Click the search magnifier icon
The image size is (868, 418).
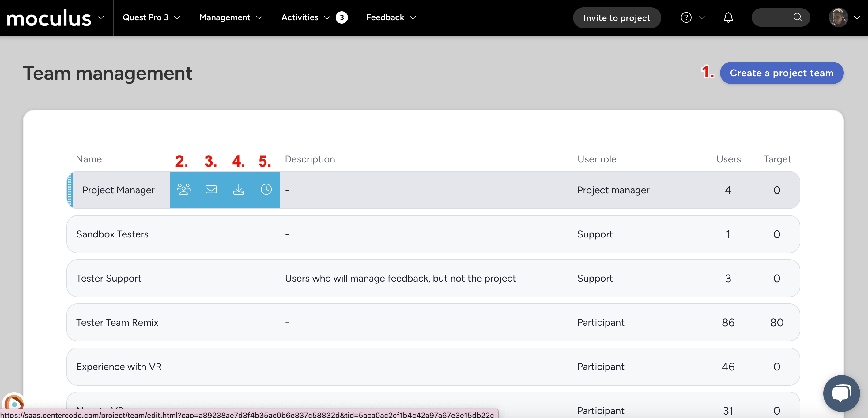pyautogui.click(x=798, y=17)
